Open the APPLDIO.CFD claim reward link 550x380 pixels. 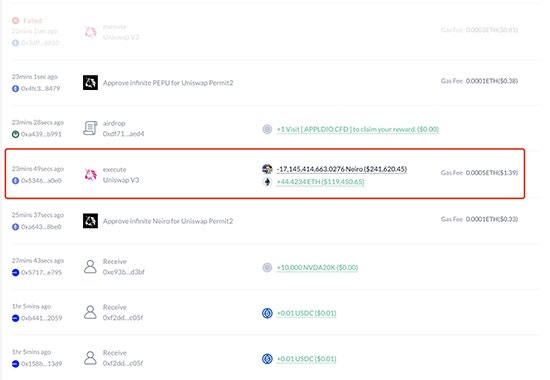tap(357, 129)
